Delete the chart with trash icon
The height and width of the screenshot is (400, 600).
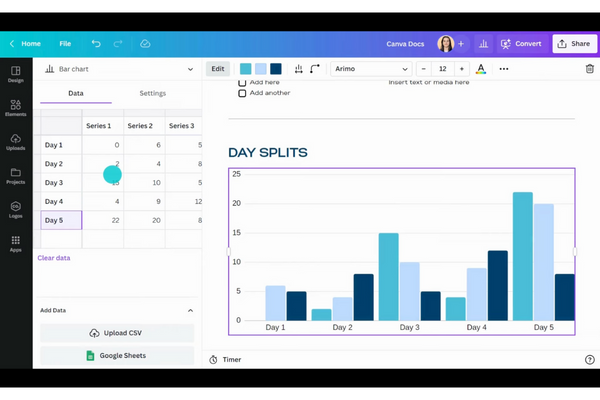point(589,69)
